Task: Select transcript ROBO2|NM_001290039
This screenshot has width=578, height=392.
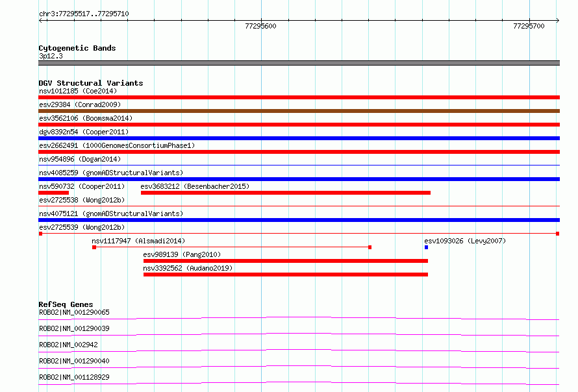Action: pyautogui.click(x=74, y=328)
